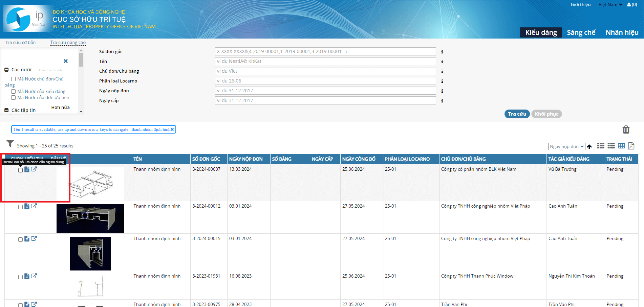Open 3-2024-00015 in new window icon
This screenshot has height=307, width=644.
[x=34, y=239]
